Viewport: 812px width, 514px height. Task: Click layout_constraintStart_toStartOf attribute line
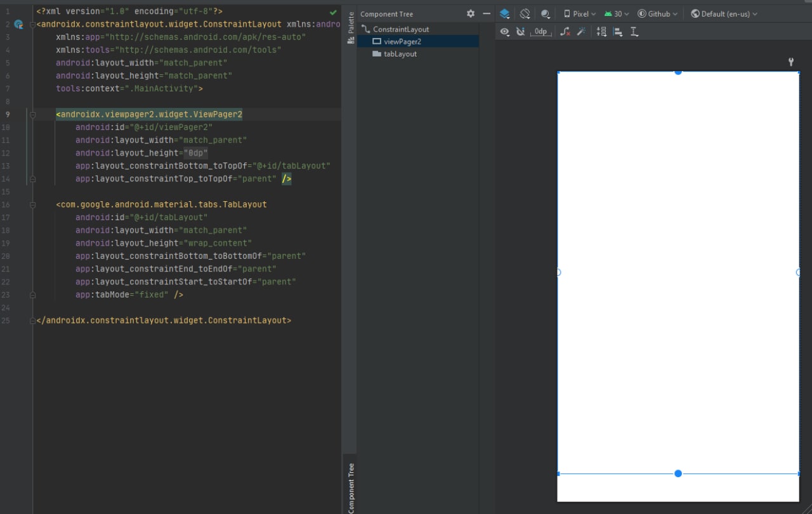186,282
